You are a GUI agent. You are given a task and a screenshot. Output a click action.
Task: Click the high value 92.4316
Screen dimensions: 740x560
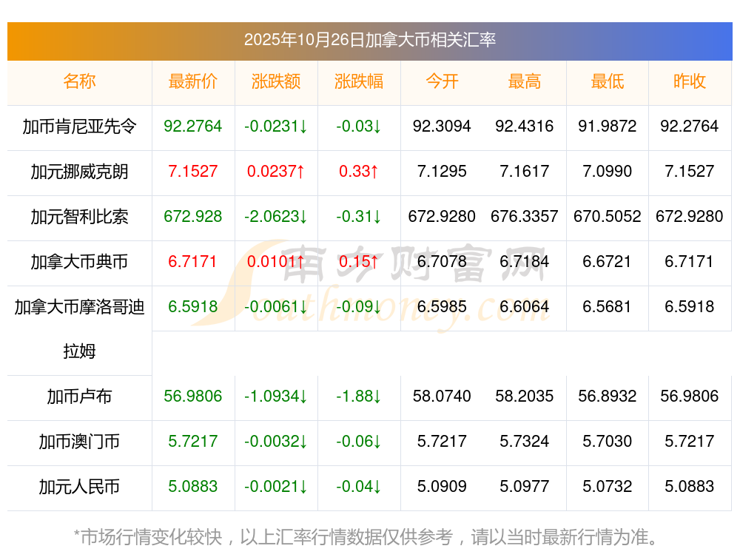(525, 126)
